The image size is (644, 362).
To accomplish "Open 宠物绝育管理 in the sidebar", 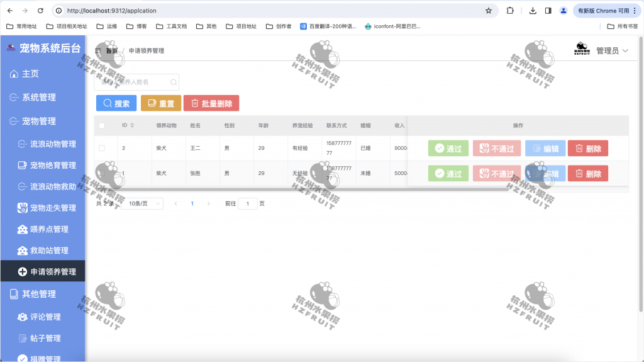I will point(43,166).
